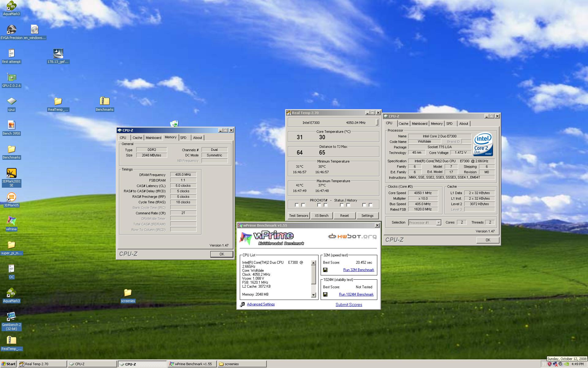Click the CPU List scroll-down arrow in wPrime

coord(313,295)
